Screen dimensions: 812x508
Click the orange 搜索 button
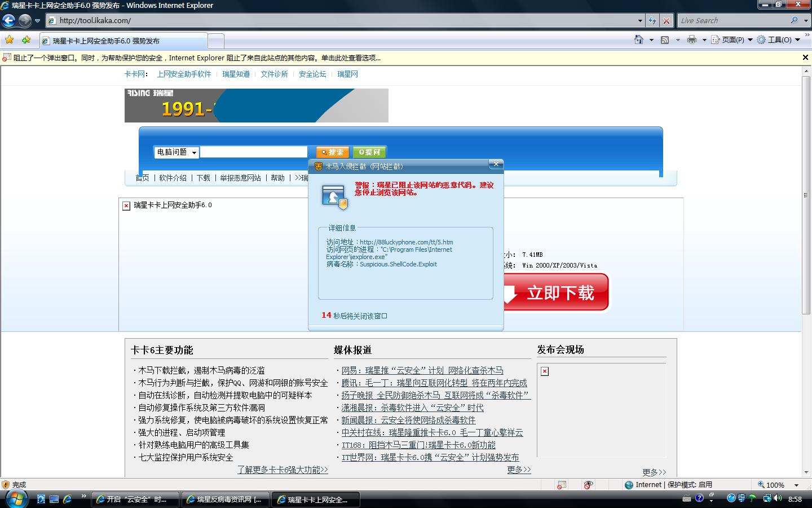point(333,152)
